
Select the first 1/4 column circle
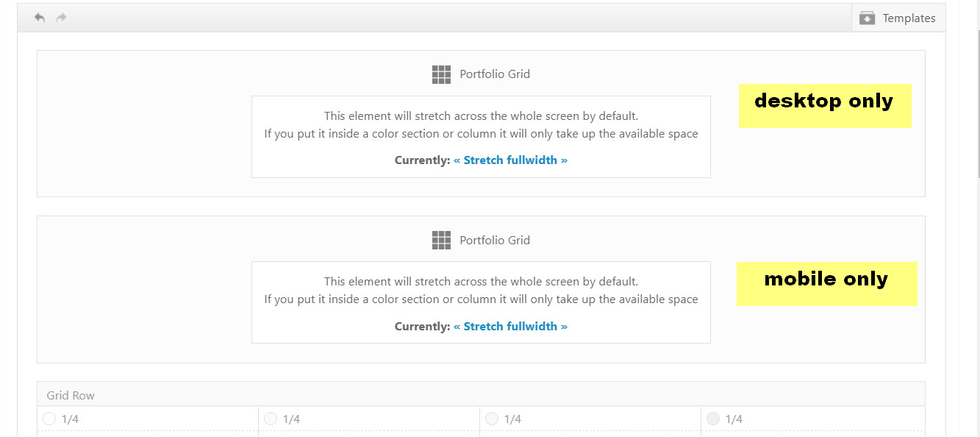[49, 419]
